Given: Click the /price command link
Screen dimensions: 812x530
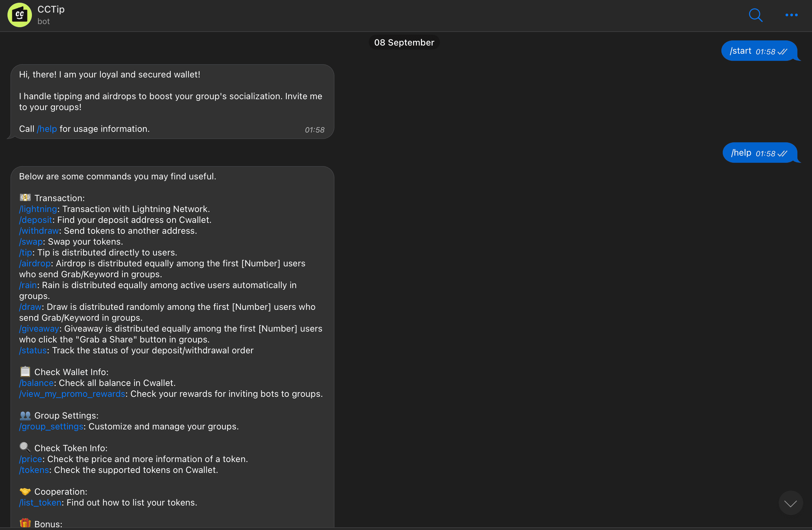Looking at the screenshot, I should [31, 459].
